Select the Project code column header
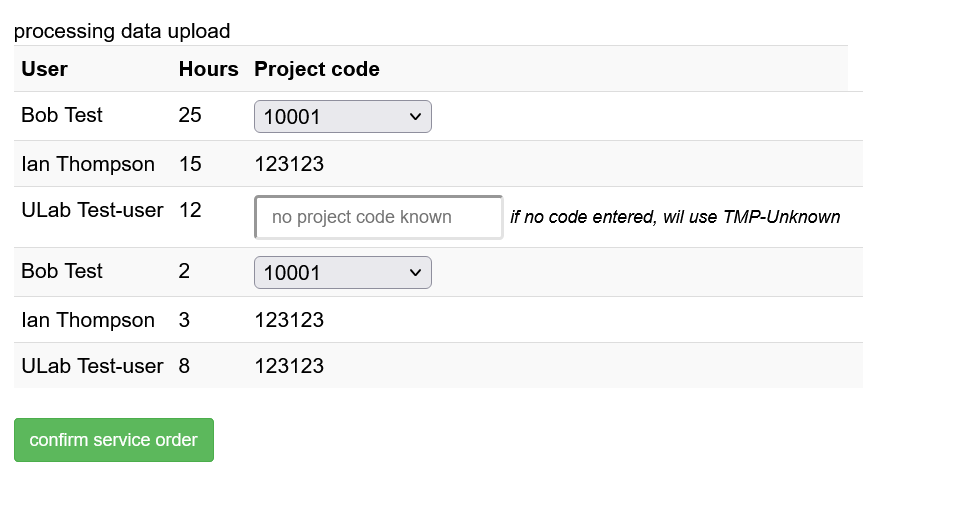Screen dimensions: 959x523 click(317, 69)
